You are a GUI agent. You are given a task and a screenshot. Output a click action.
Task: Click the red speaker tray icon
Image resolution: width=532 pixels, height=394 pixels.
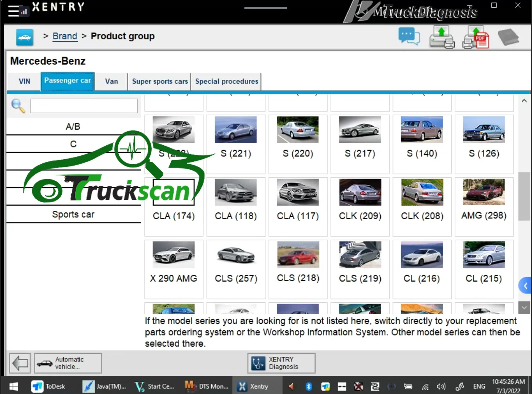point(292,386)
